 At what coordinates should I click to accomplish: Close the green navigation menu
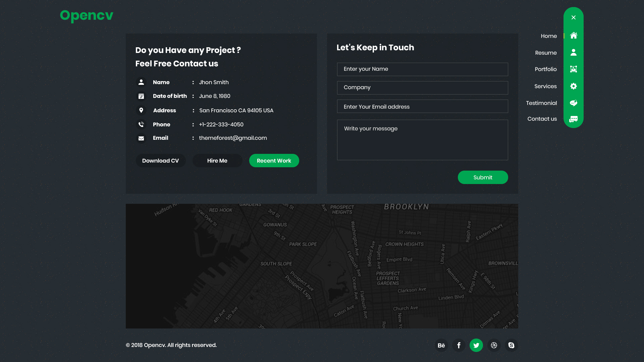574,17
